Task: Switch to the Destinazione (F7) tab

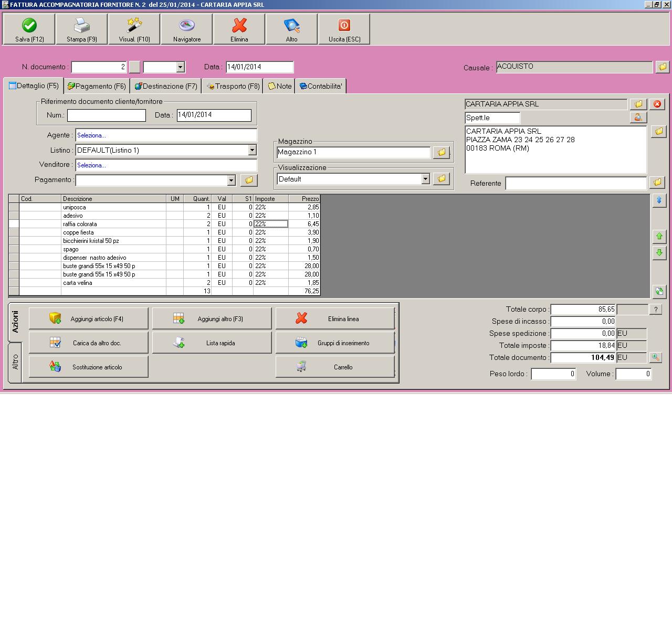Action: [166, 86]
